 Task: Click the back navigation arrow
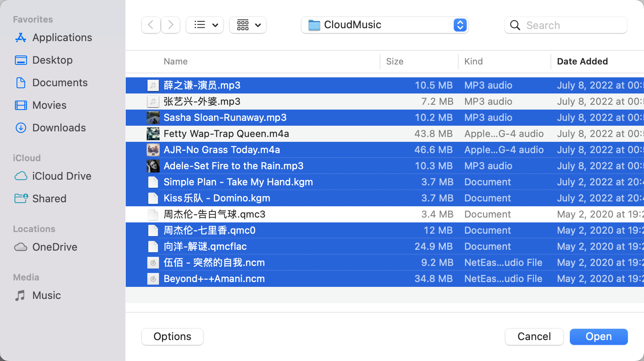pyautogui.click(x=151, y=25)
